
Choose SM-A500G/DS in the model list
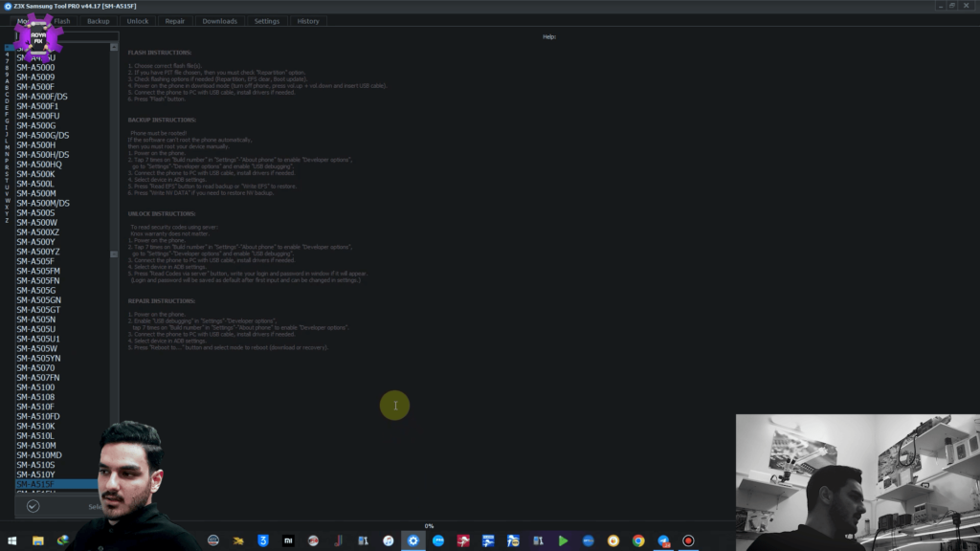point(42,135)
